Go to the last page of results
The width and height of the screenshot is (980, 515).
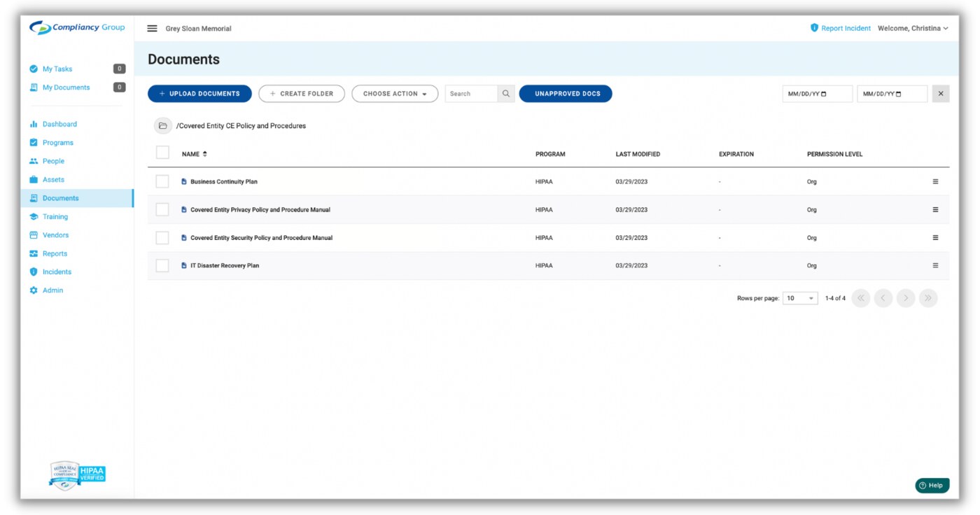tap(928, 298)
